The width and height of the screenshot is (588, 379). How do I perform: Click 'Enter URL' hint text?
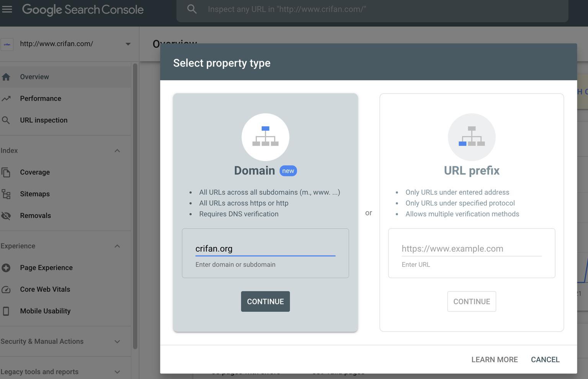(416, 265)
